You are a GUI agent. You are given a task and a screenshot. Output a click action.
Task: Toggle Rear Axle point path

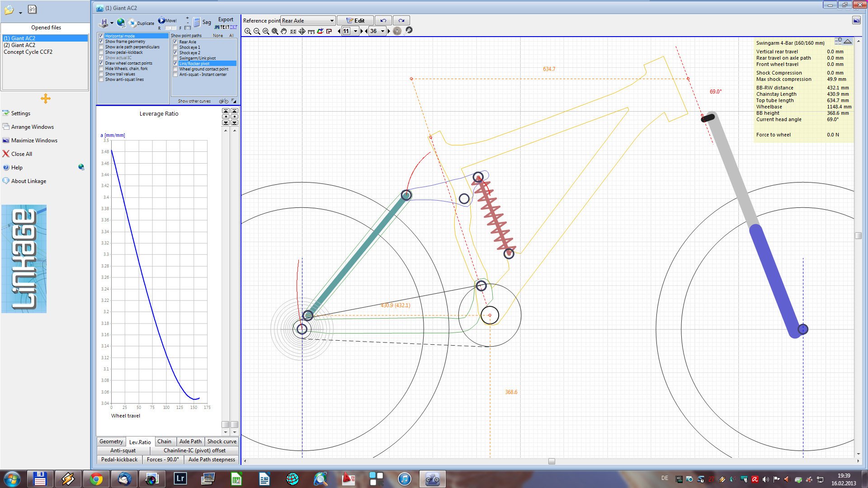[x=175, y=42]
